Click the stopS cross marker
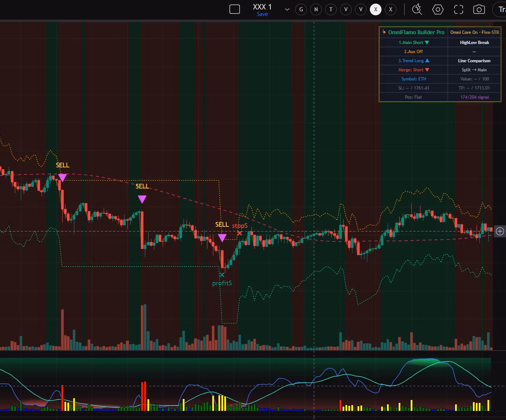The height and width of the screenshot is (420, 506). point(239,233)
